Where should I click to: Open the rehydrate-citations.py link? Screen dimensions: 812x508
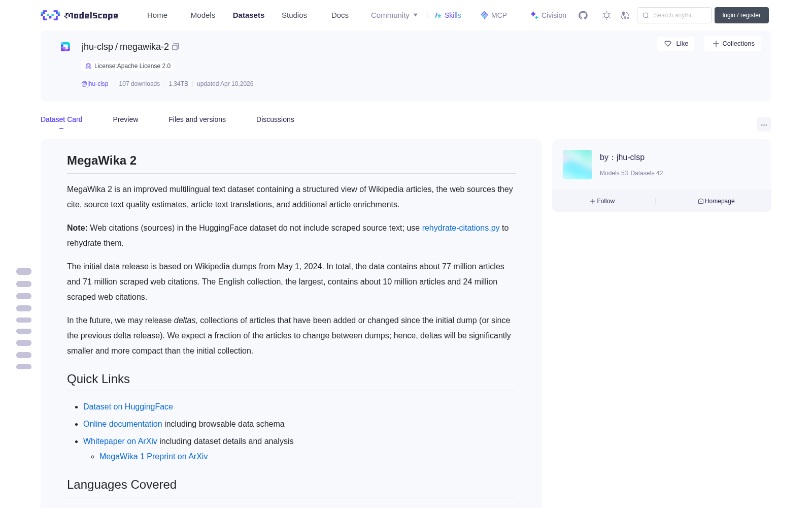pyautogui.click(x=461, y=228)
